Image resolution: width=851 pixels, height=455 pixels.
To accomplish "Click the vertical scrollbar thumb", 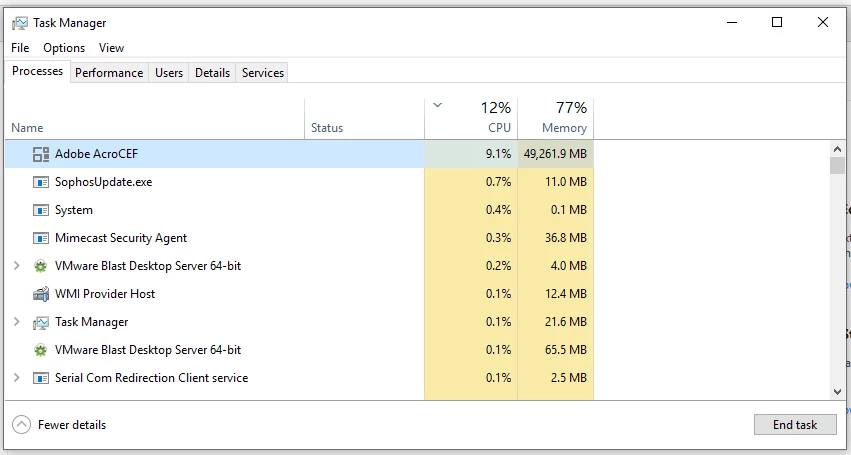I will click(837, 166).
